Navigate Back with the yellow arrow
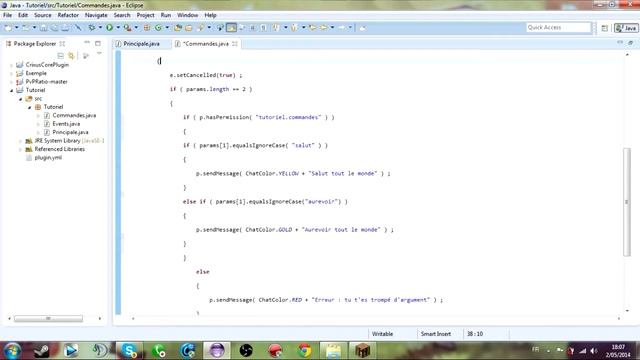The width and height of the screenshot is (640, 360). click(x=324, y=28)
